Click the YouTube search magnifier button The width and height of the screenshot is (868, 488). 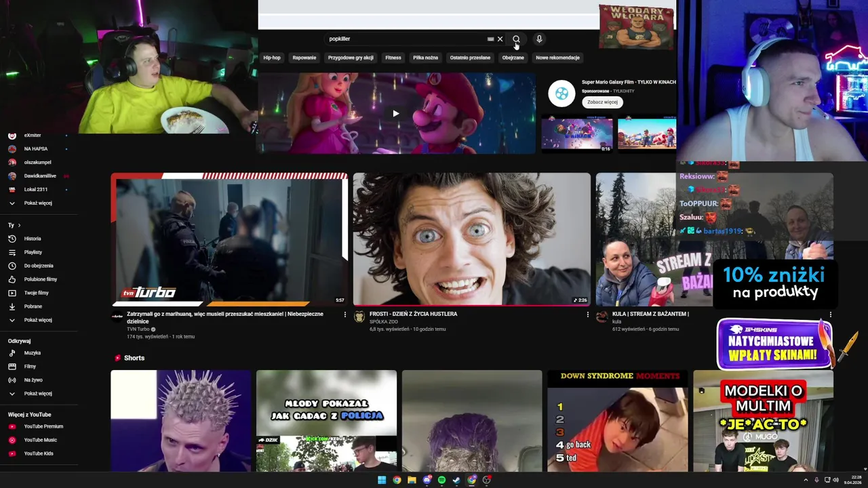tap(516, 39)
